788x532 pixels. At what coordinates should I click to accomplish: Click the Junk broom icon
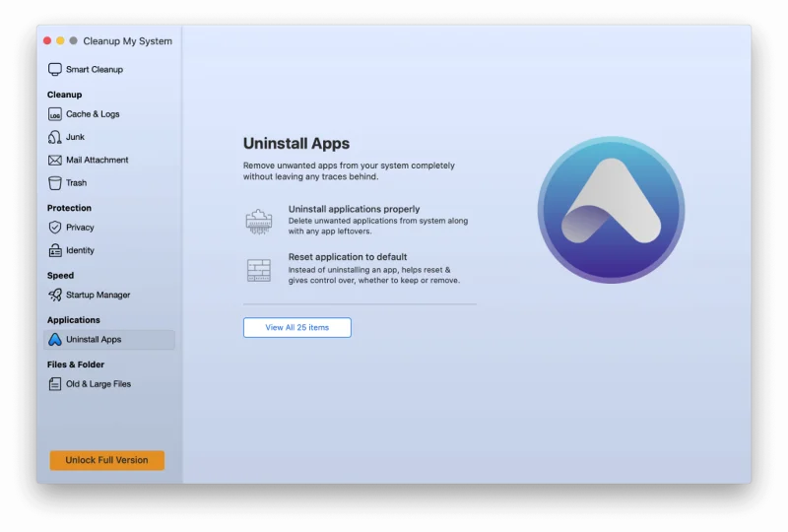click(x=55, y=137)
